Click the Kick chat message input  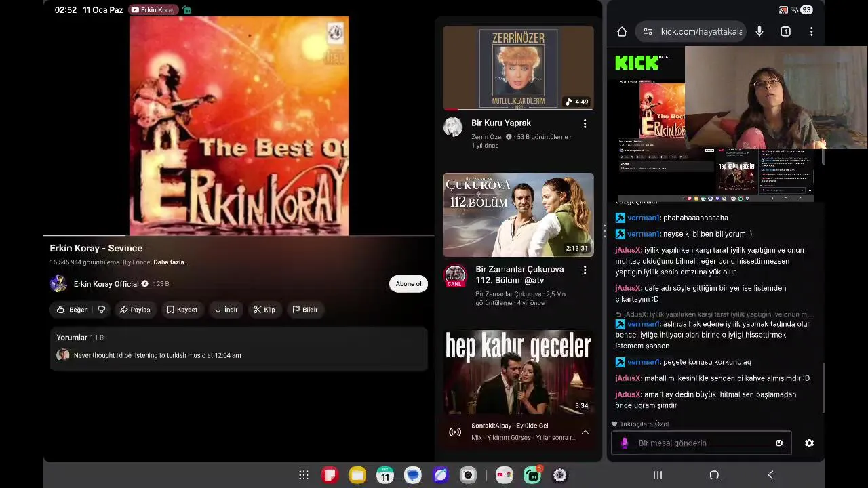[702, 443]
